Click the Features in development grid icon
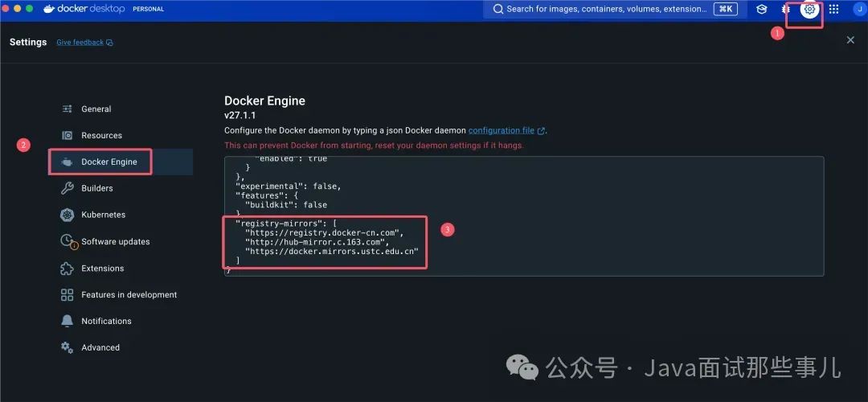Image resolution: width=868 pixels, height=402 pixels. (x=67, y=294)
